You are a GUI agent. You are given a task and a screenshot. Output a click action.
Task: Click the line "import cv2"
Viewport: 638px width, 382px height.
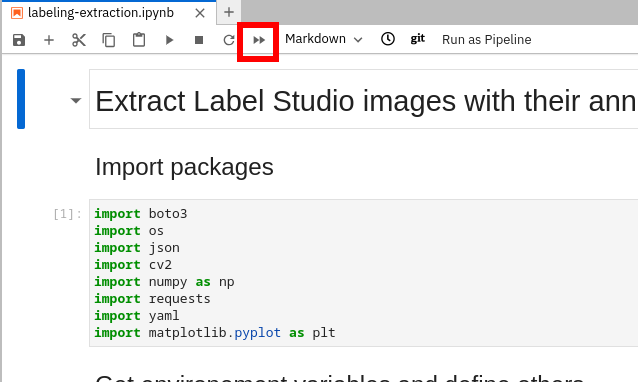pos(133,265)
